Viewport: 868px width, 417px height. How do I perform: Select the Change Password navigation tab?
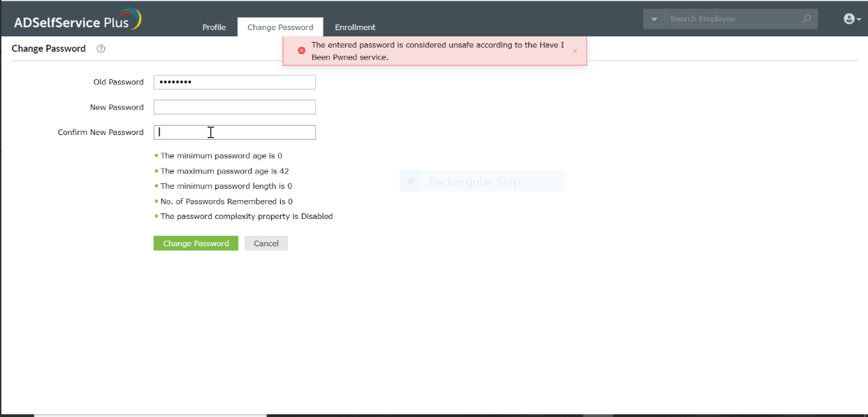[x=280, y=27]
